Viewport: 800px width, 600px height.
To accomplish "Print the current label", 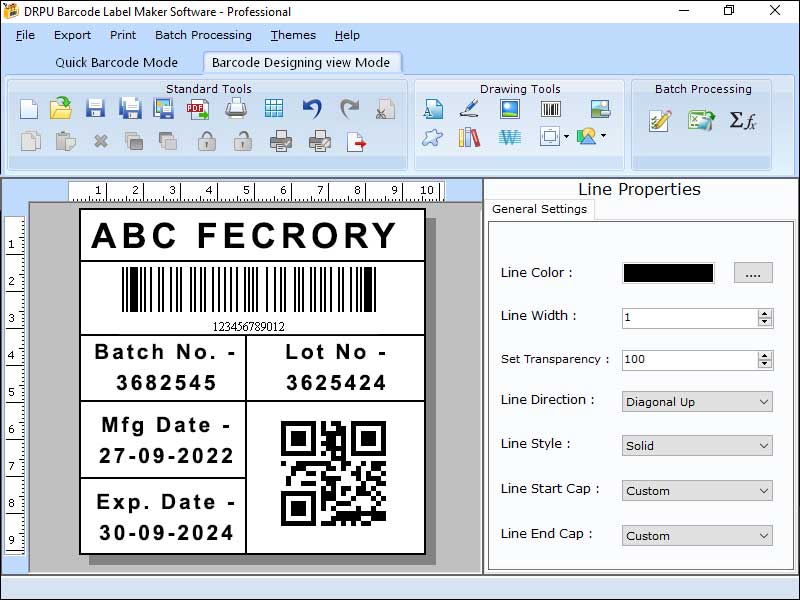I will click(x=236, y=110).
